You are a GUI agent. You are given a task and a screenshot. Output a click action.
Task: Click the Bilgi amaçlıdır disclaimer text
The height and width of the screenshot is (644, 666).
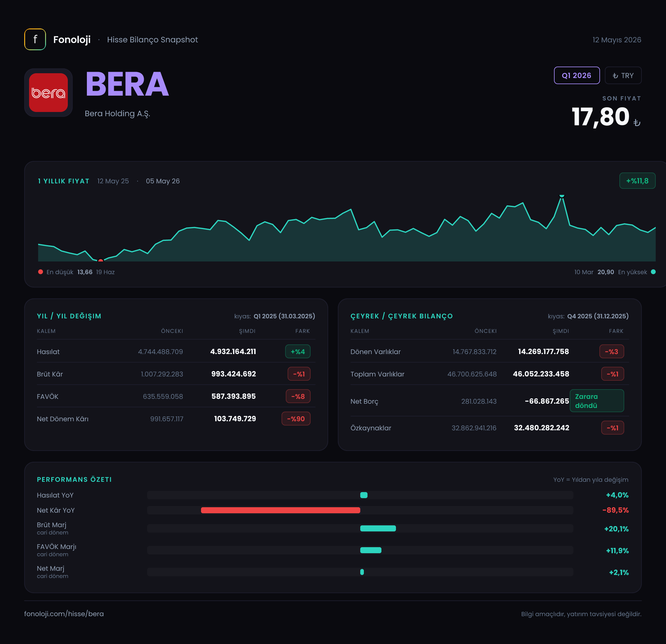(x=581, y=614)
